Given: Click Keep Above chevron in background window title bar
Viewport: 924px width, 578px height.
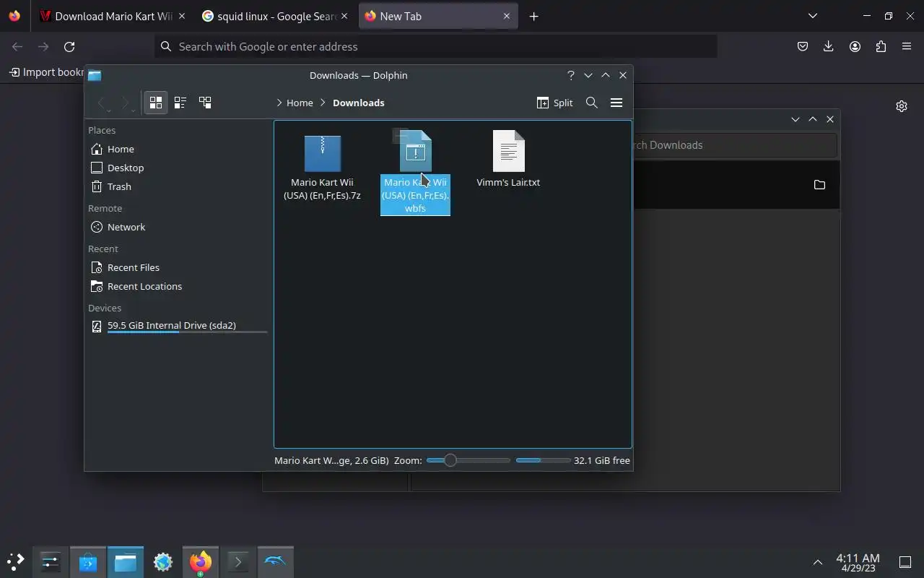Looking at the screenshot, I should pos(813,119).
